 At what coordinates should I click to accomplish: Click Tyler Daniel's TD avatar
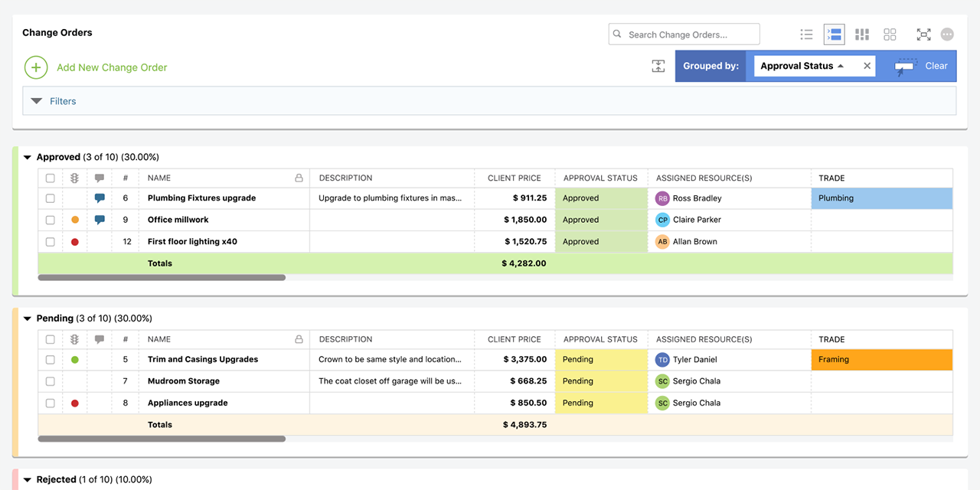coord(662,360)
